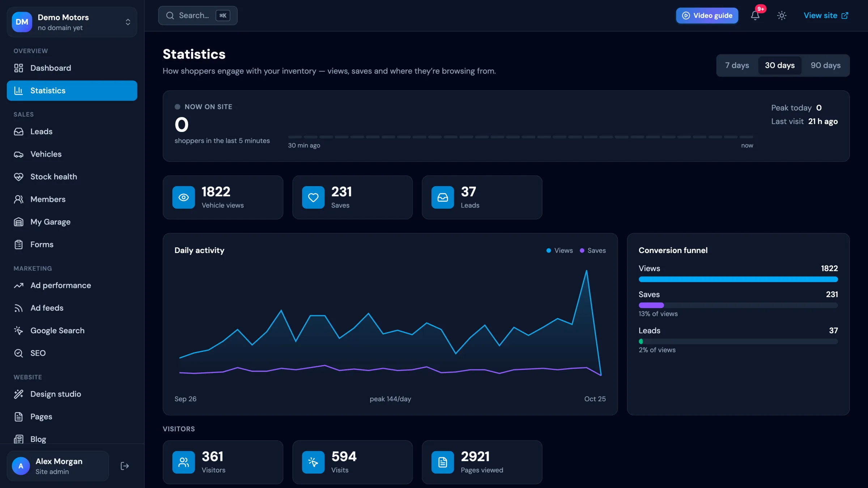Click the Video guide button
Screen dimensions: 868x488
click(707, 16)
